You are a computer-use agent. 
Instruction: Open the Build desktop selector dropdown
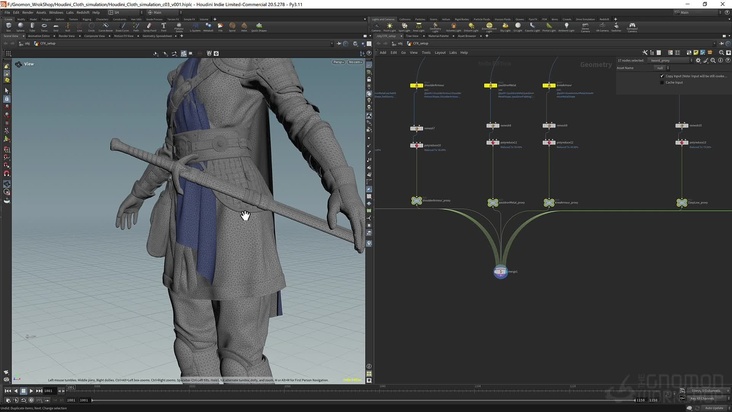(124, 12)
